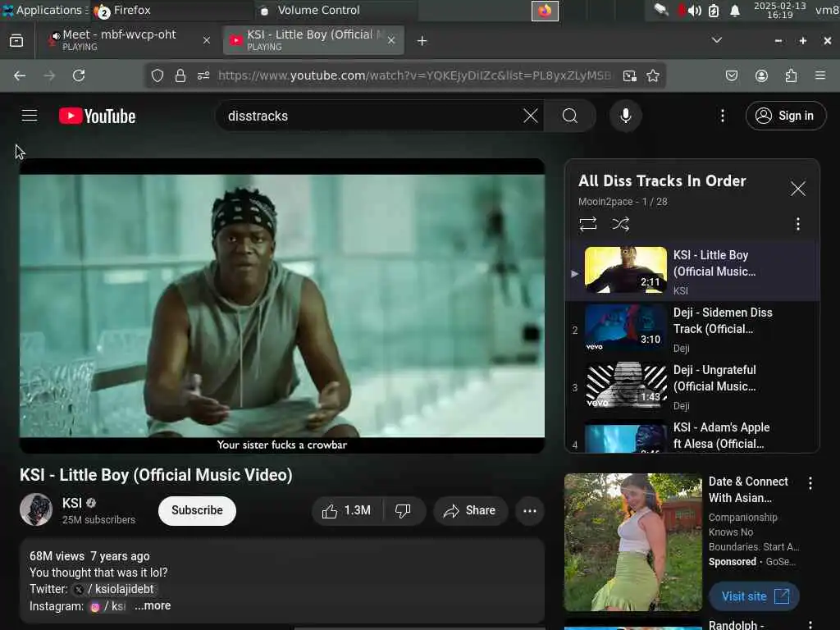This screenshot has height=630, width=840.
Task: Open the Applications menu in top panel
Action: [x=44, y=10]
